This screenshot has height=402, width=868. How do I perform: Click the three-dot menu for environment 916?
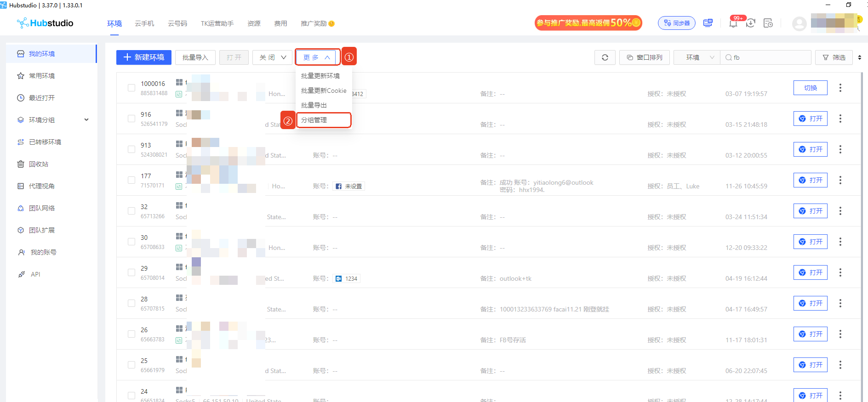pyautogui.click(x=840, y=119)
